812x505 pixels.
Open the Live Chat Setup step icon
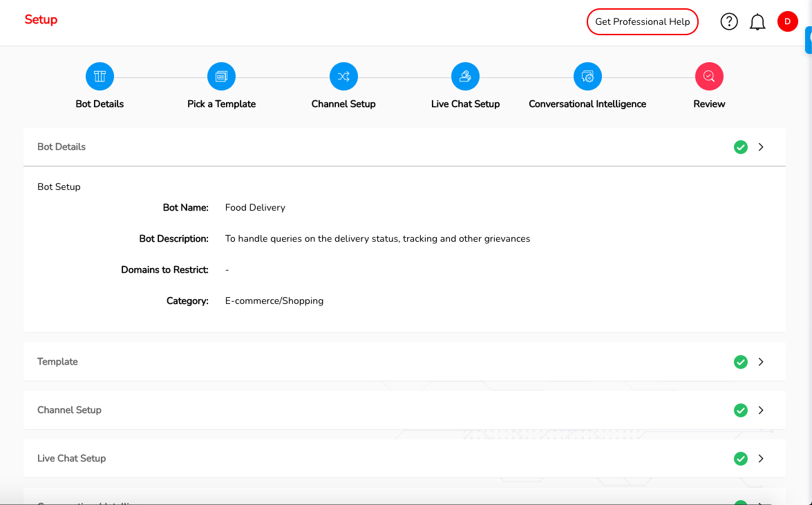tap(465, 76)
